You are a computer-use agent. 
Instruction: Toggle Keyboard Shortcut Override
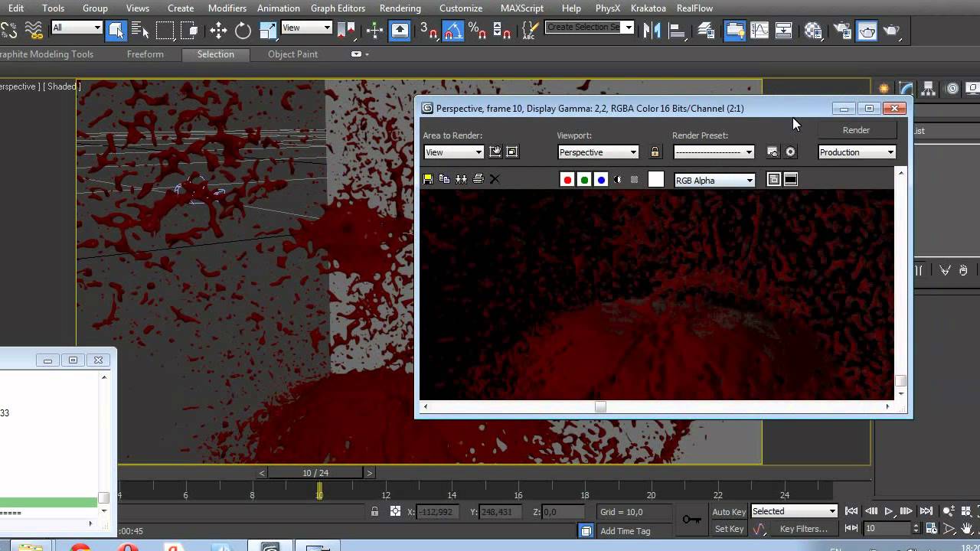point(400,30)
